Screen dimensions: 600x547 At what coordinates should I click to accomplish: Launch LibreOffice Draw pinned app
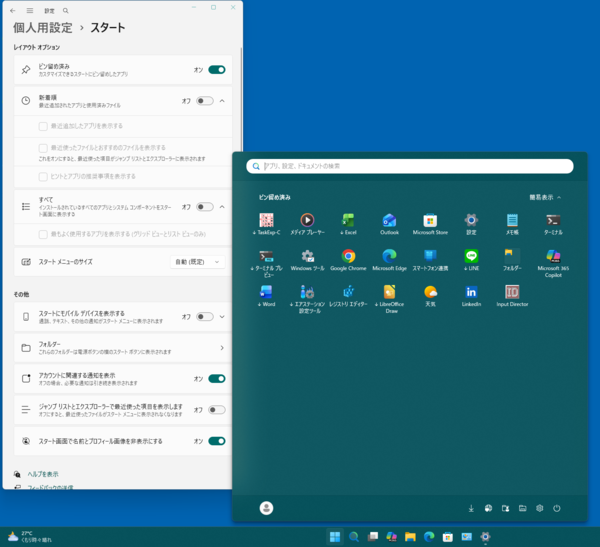389,299
